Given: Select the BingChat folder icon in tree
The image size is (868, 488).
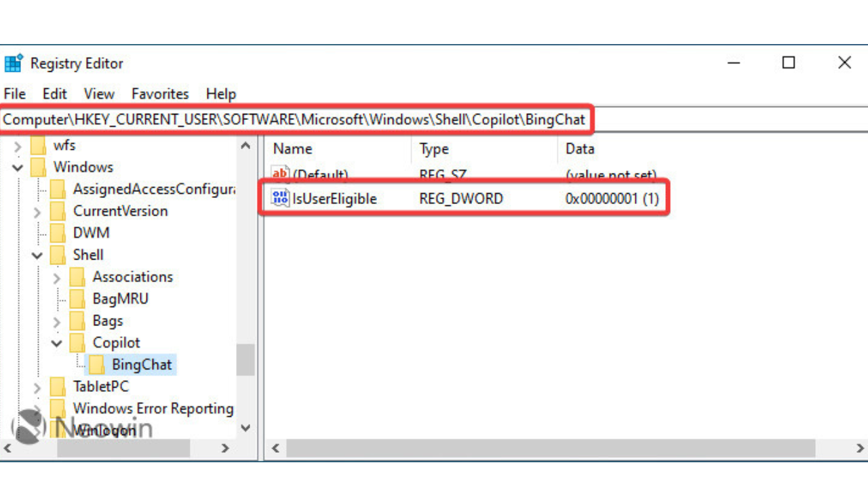Looking at the screenshot, I should [x=98, y=365].
